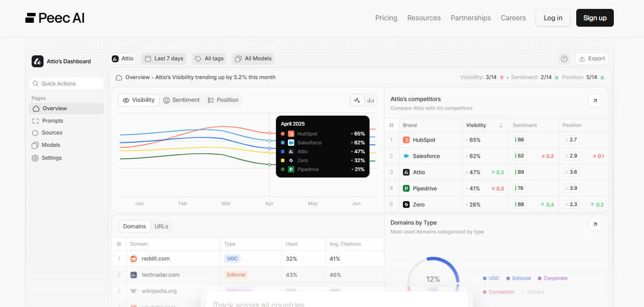Open the All tags filter
Screen dimensions: 644x307
tap(209, 58)
